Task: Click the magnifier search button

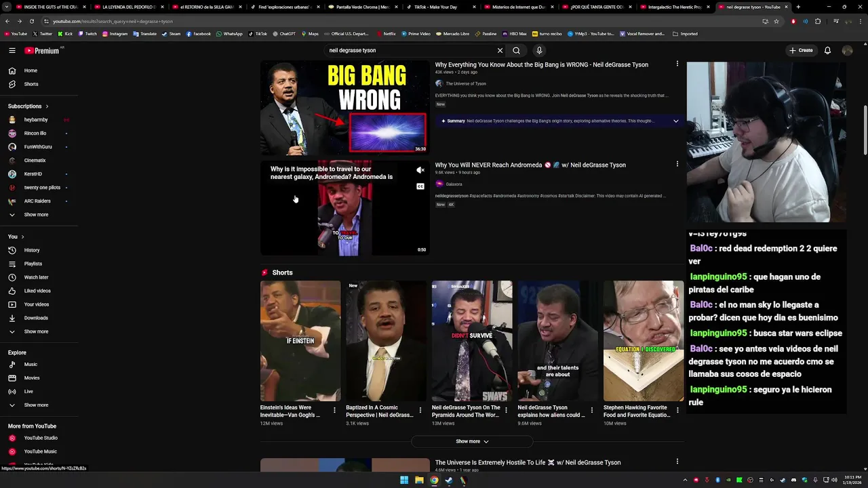Action: point(517,50)
